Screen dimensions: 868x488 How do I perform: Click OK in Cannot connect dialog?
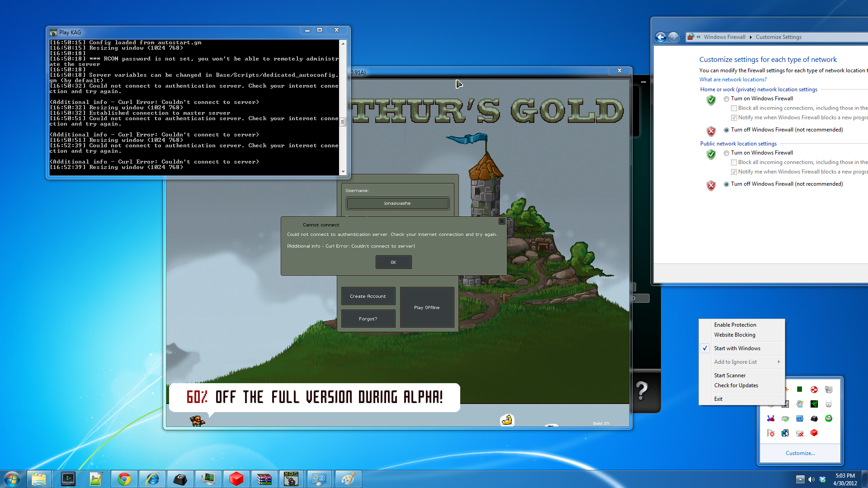393,262
